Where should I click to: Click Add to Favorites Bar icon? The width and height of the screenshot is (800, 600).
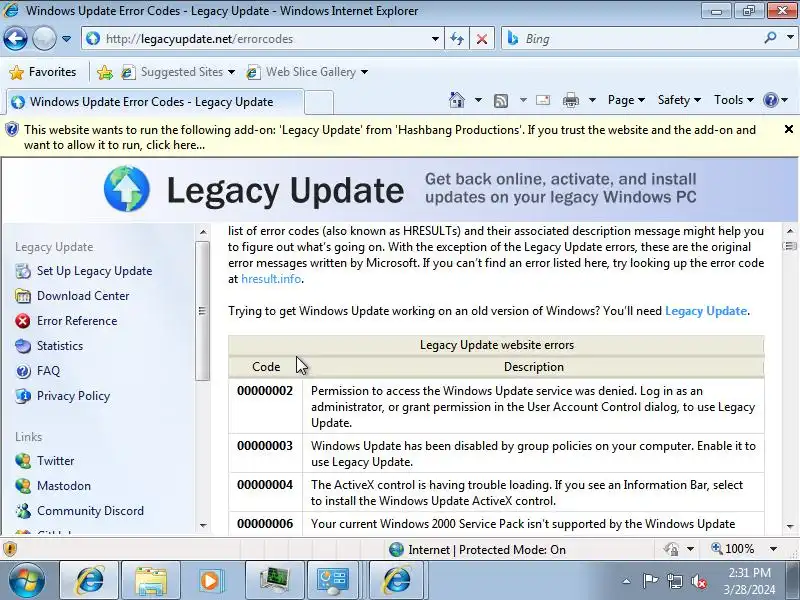pyautogui.click(x=105, y=72)
